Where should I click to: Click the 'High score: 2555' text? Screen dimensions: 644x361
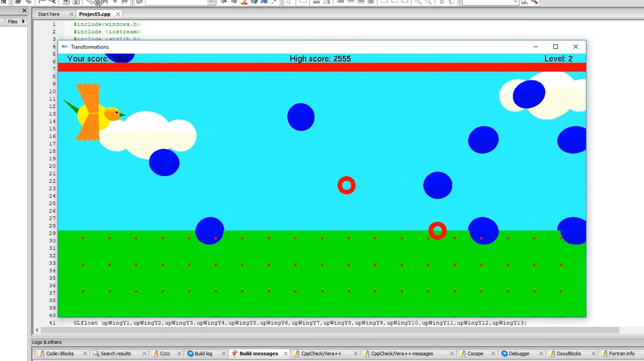(320, 59)
